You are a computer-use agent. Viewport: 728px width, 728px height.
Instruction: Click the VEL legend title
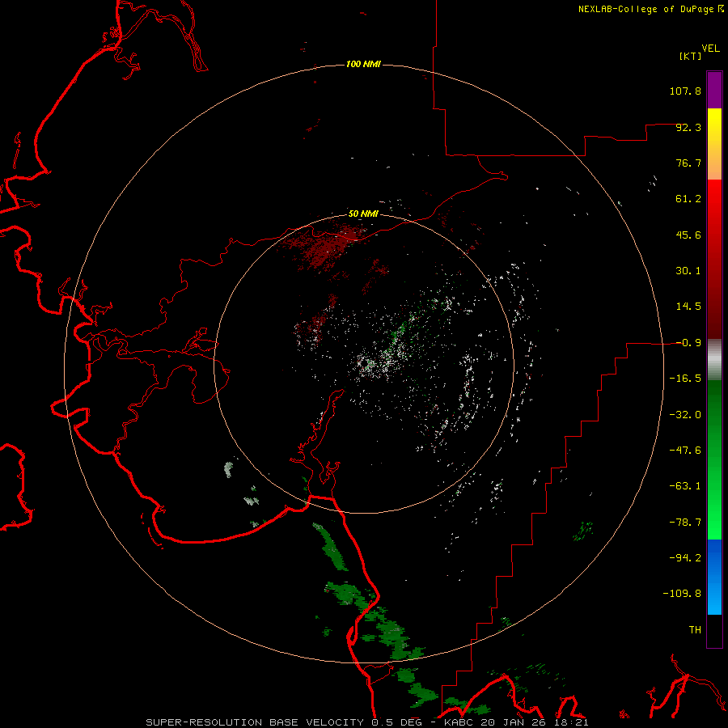[x=710, y=49]
